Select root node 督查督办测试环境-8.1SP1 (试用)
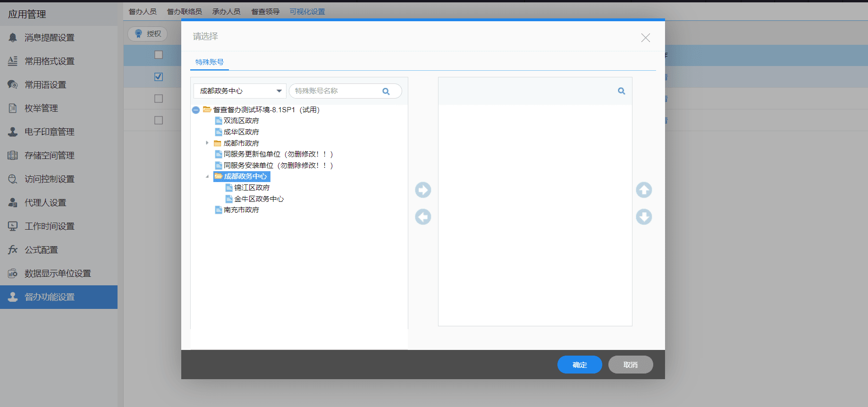868x407 pixels. (x=266, y=110)
